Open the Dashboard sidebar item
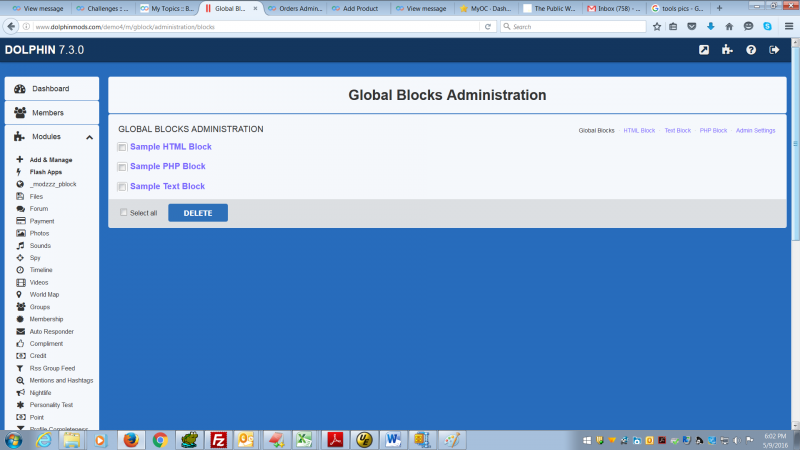This screenshot has width=800, height=450. [52, 89]
